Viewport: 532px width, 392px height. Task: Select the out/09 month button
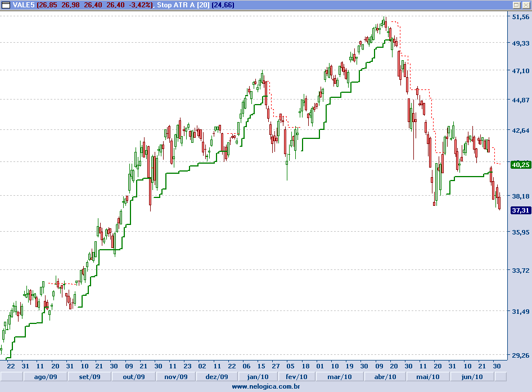coord(134,377)
